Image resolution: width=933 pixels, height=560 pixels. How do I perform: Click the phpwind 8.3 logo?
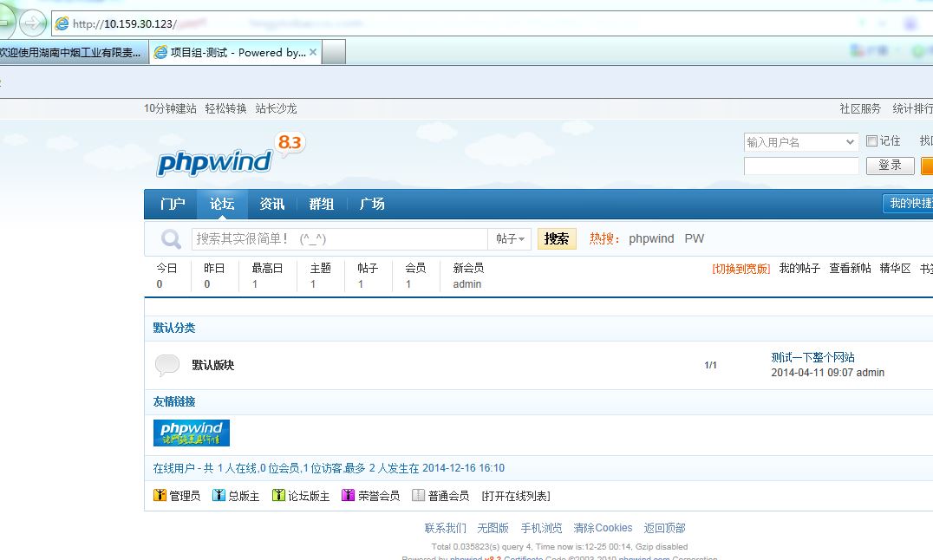click(231, 154)
